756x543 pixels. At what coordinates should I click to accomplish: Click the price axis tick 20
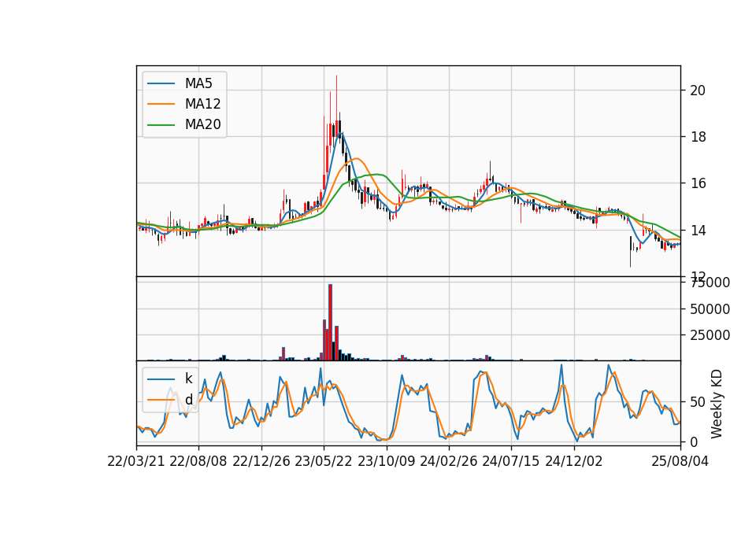tap(697, 90)
